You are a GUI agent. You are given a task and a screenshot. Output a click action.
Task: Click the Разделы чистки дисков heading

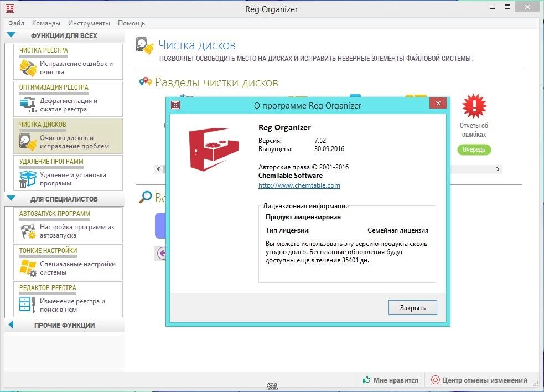tap(216, 82)
